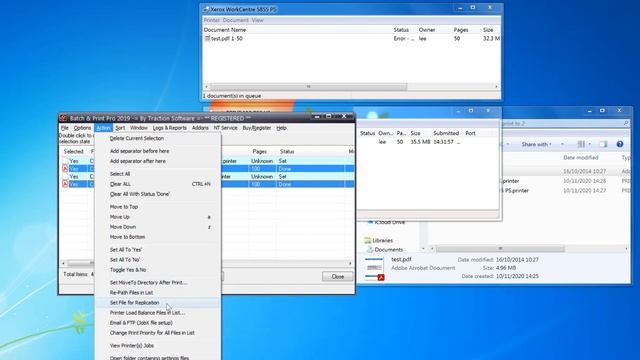Open the Libraries folder icon in Explorer

click(368, 240)
